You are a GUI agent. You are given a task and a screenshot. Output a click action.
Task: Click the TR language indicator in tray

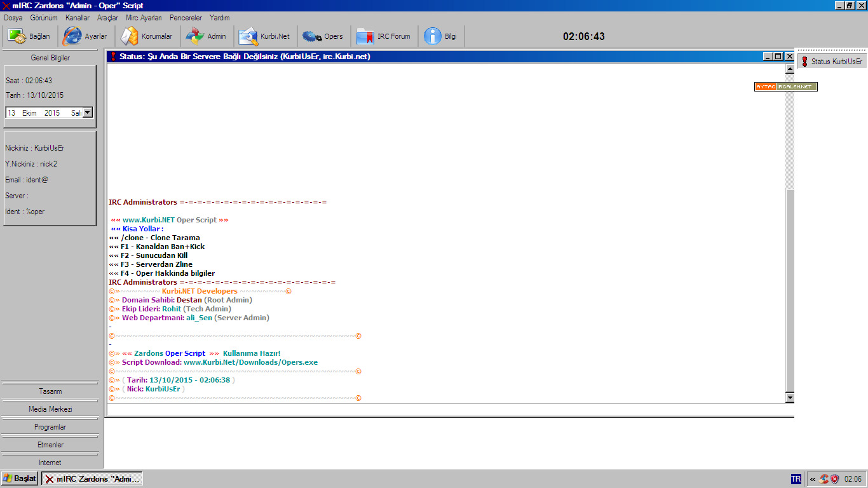tap(796, 479)
